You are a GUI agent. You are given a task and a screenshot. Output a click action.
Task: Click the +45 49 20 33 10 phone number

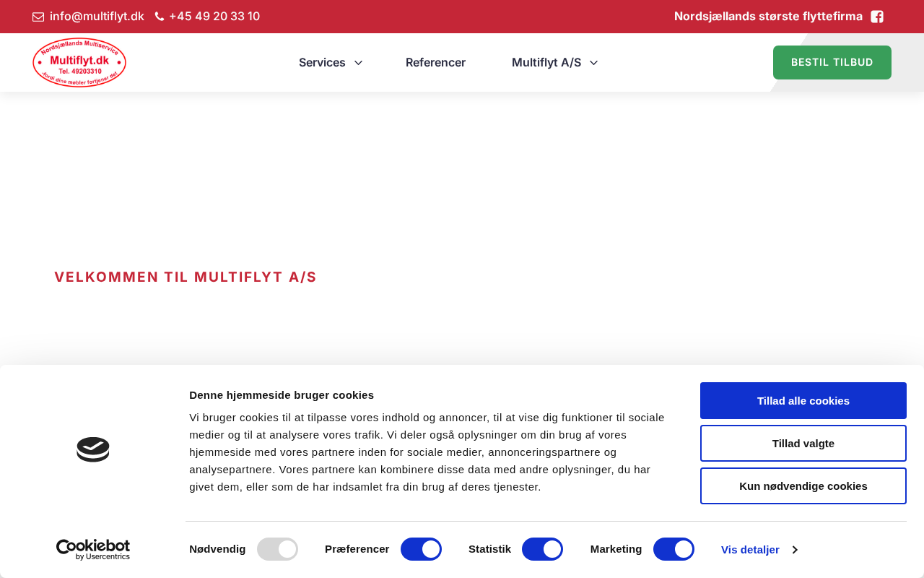pyautogui.click(x=214, y=17)
